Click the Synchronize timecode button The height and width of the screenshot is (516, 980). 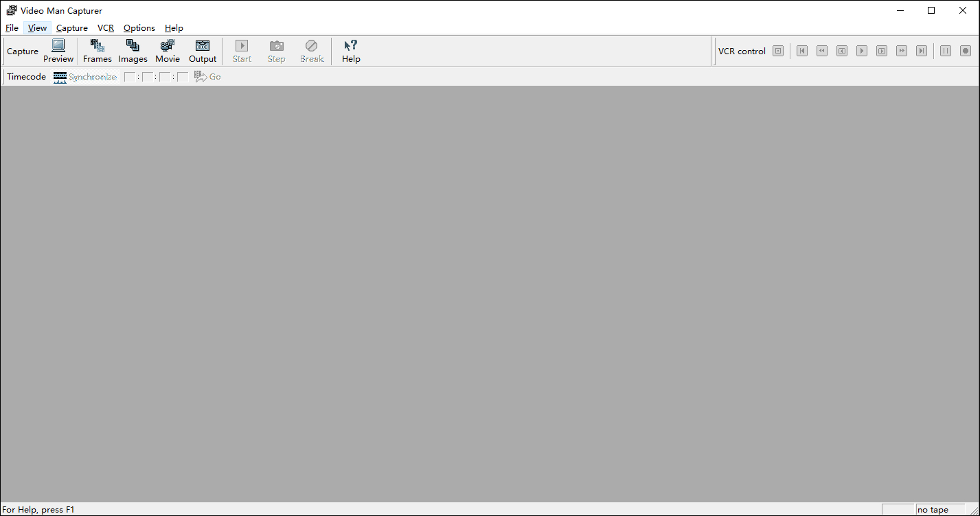tap(85, 77)
